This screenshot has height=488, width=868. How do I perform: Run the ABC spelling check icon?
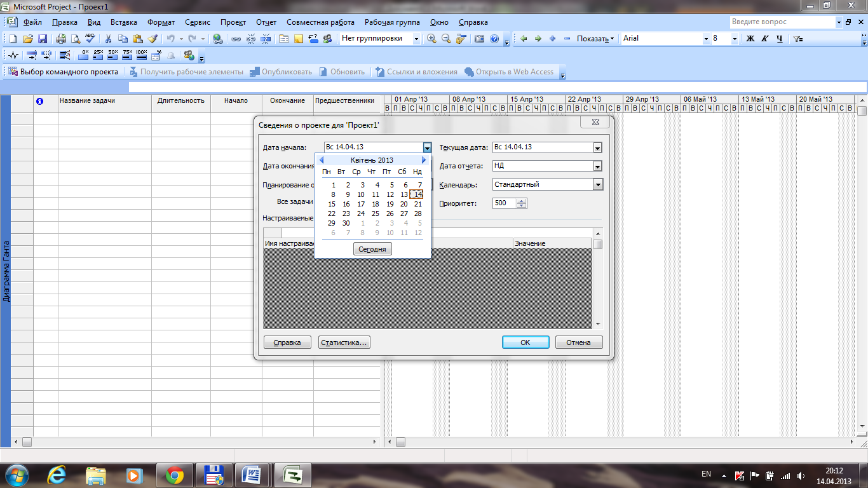tap(90, 38)
